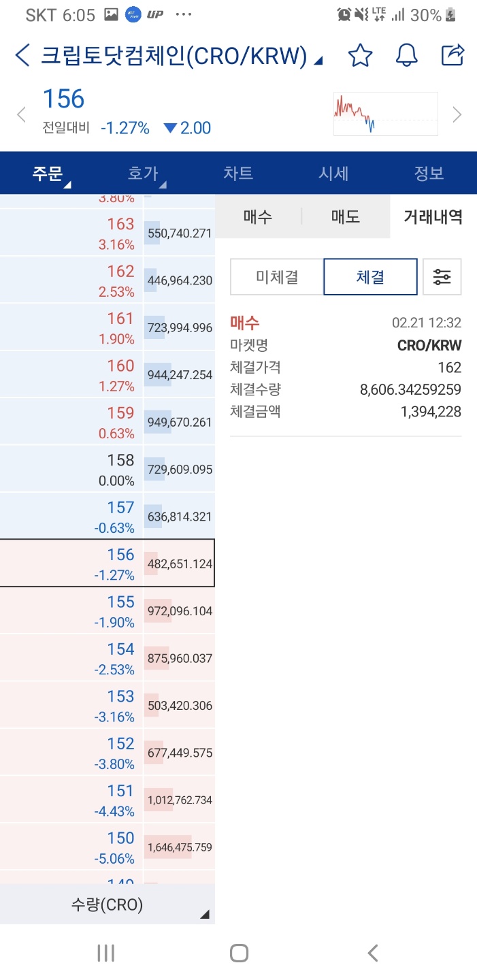The height and width of the screenshot is (980, 477).
Task: Open the 매수 buy tab
Action: (258, 217)
